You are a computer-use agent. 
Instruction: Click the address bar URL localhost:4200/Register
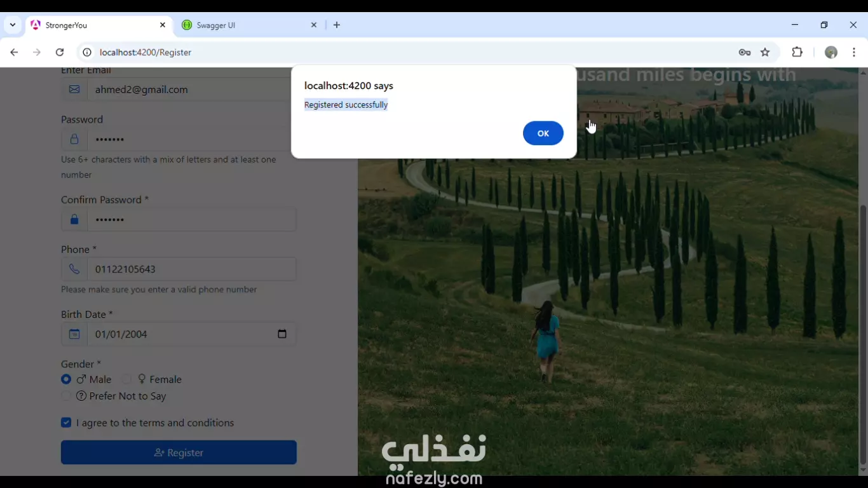pyautogui.click(x=146, y=52)
